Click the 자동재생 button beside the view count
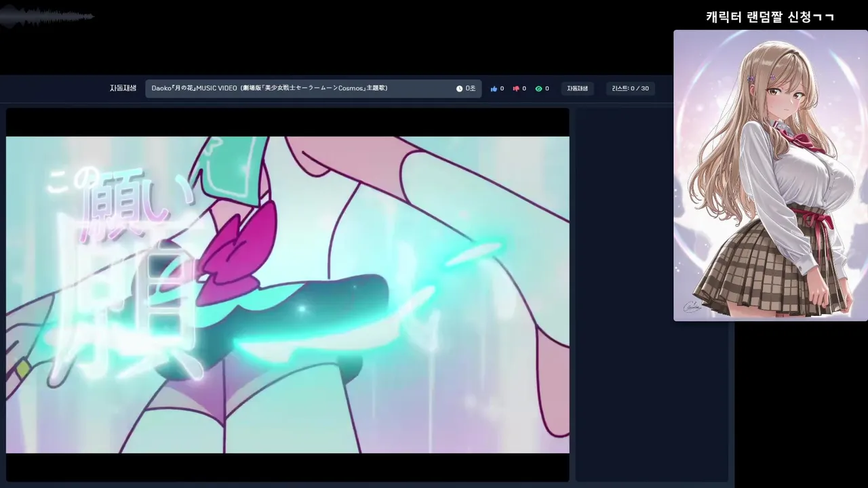The image size is (868, 488). pyautogui.click(x=578, y=89)
